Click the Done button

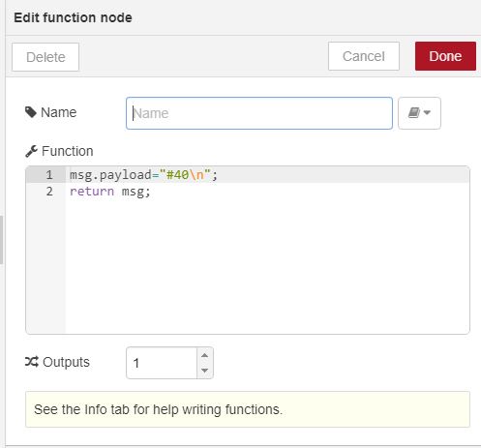click(x=445, y=56)
